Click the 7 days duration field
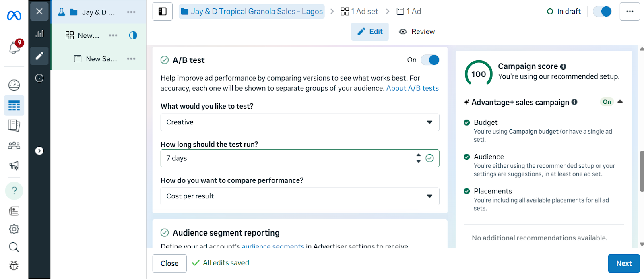 (x=300, y=158)
